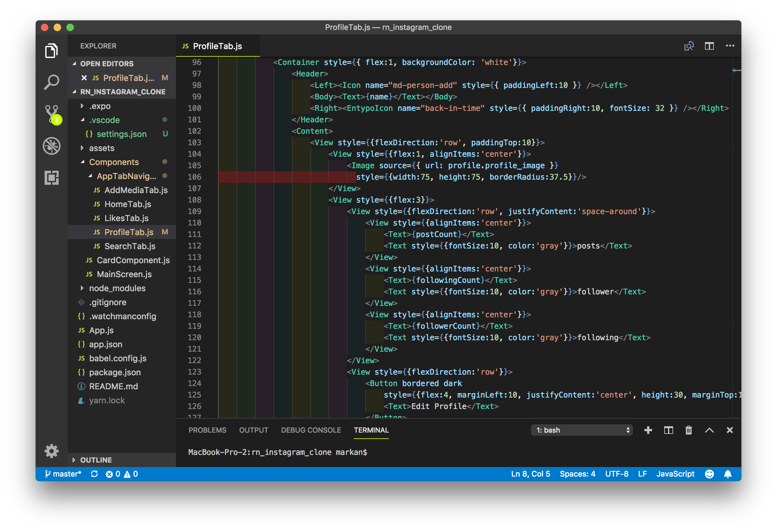The height and width of the screenshot is (532, 777).
Task: Expand the node_modules folder
Action: [x=117, y=288]
